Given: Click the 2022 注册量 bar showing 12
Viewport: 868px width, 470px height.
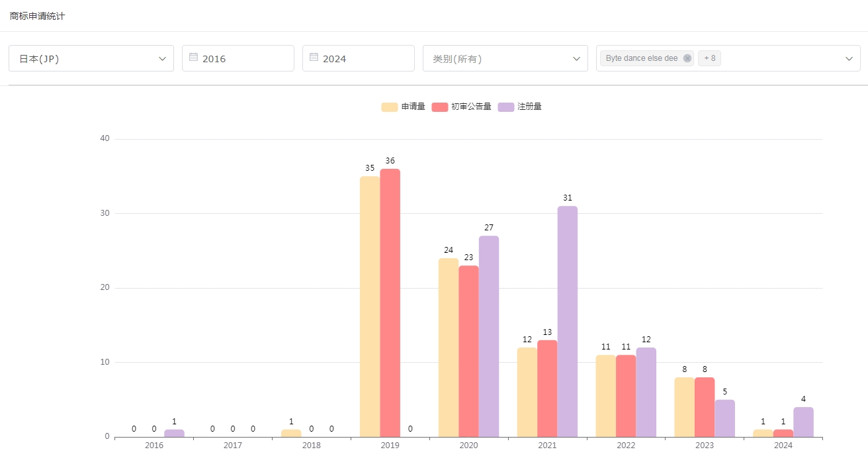Looking at the screenshot, I should (646, 392).
